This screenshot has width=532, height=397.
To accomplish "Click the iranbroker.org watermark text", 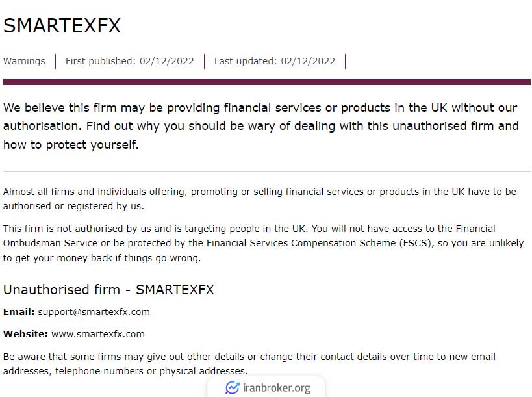I will (277, 388).
